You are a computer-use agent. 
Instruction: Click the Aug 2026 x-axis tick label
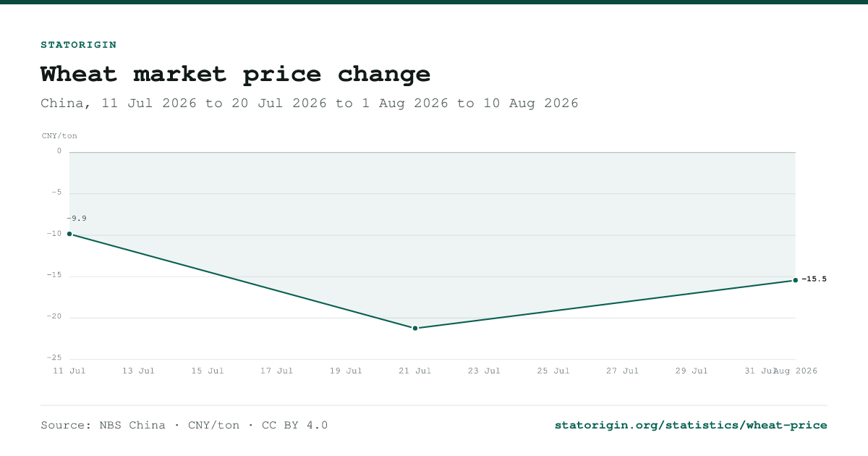tap(796, 371)
